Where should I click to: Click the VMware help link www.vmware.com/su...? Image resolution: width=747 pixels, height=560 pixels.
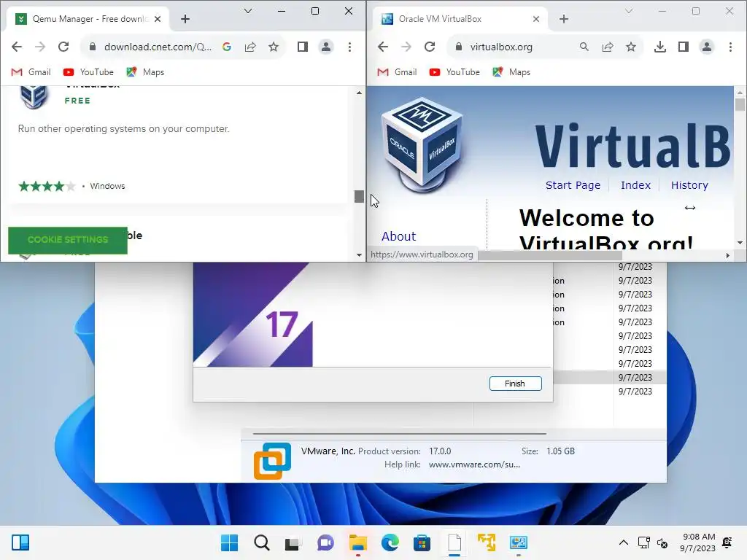point(474,464)
